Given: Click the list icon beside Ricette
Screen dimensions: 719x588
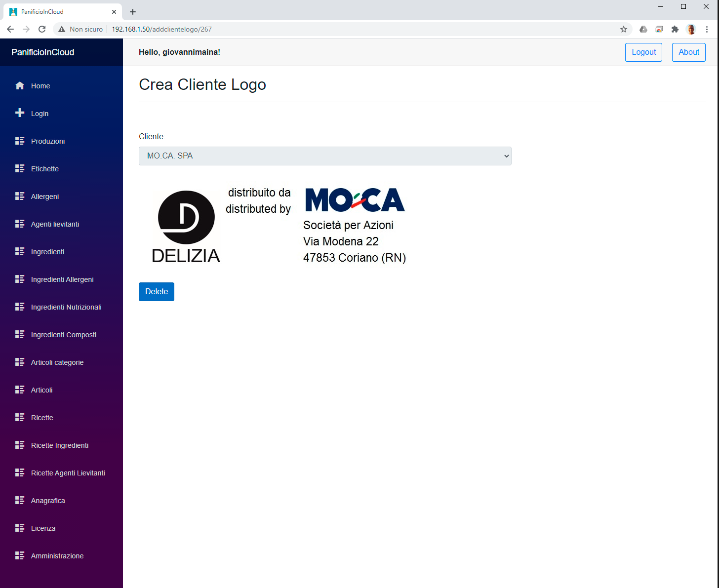Looking at the screenshot, I should click(x=20, y=417).
